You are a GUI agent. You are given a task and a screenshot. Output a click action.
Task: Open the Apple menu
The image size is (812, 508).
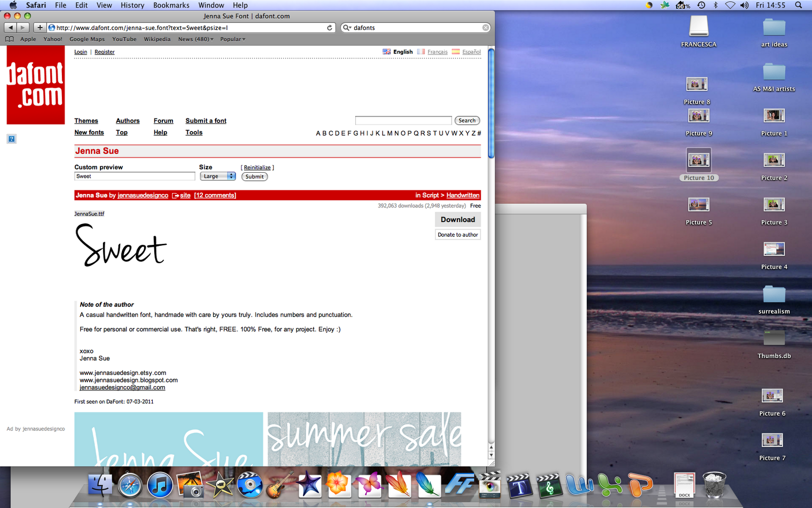click(x=13, y=5)
